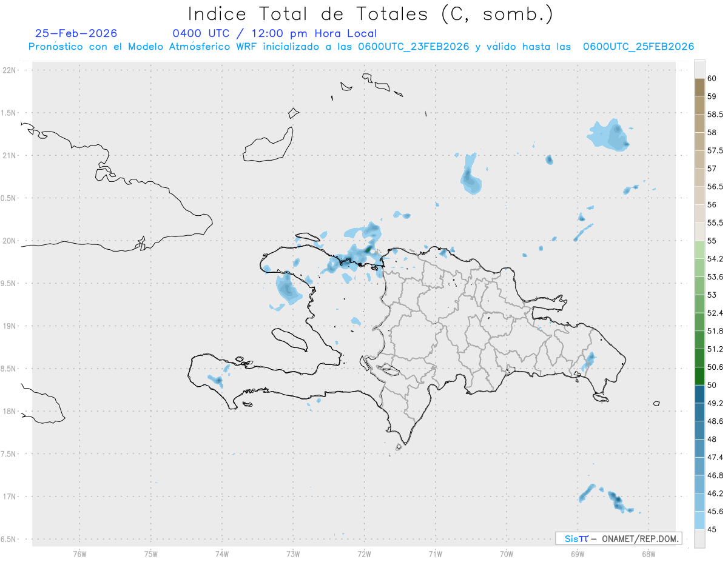Viewport: 728px width, 562px height.
Task: Click the "74W" longitude label
Action: 222,554
